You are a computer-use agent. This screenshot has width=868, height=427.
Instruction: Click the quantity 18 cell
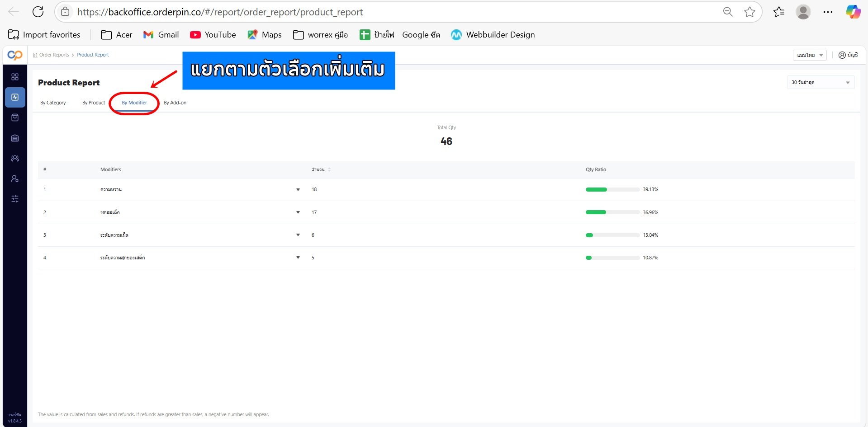point(314,190)
